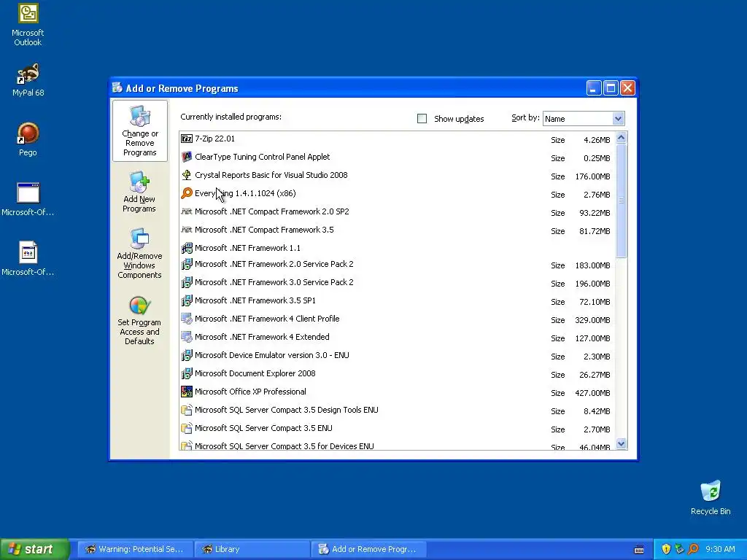Screen dimensions: 747x560
Task: Click .NET Compact Framework 2.0 SP2 icon
Action: click(187, 211)
